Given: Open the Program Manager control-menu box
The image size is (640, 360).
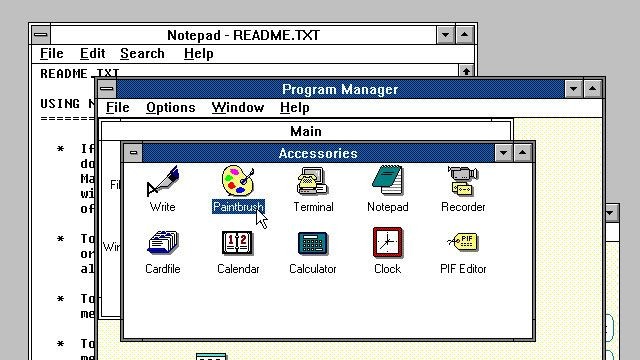Looking at the screenshot, I should click(x=107, y=89).
